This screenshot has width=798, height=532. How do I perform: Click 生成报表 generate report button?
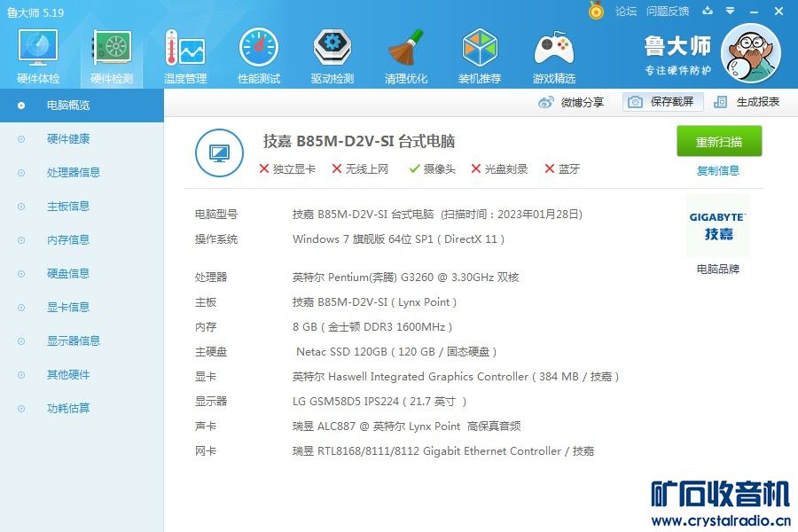747,102
